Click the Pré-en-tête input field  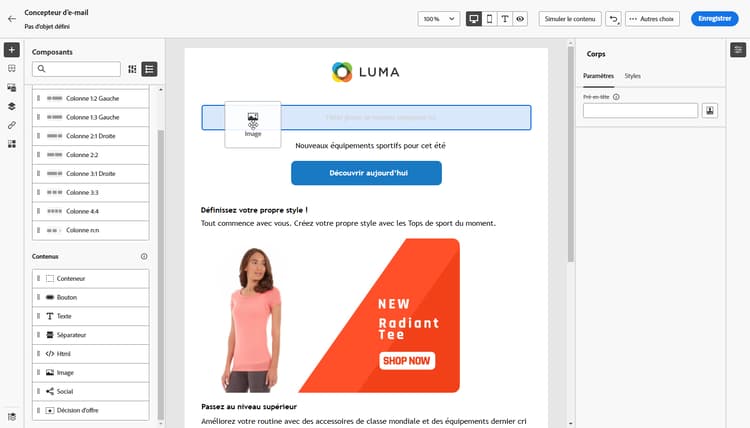640,110
